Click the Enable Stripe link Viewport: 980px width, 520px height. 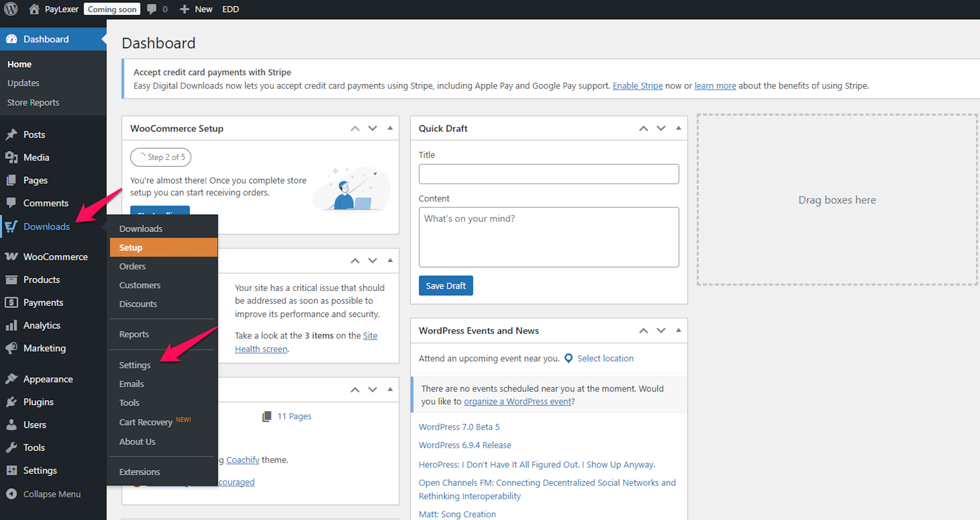pyautogui.click(x=637, y=86)
